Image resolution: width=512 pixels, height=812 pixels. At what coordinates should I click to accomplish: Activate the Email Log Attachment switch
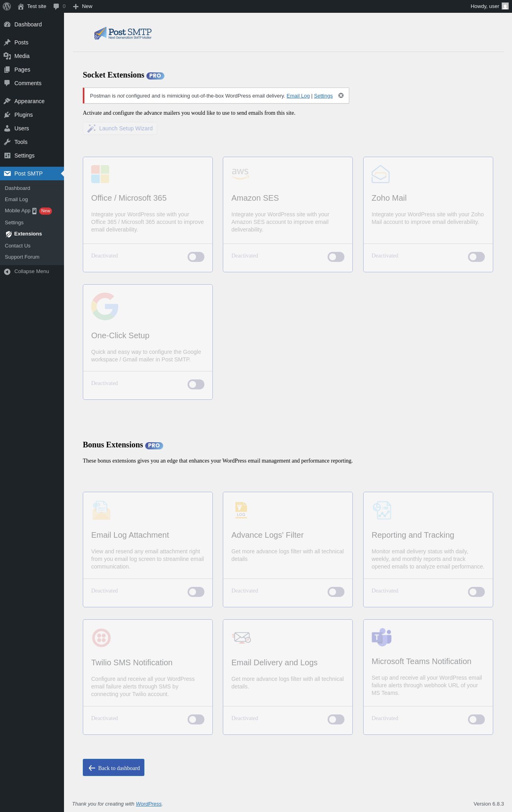196,592
